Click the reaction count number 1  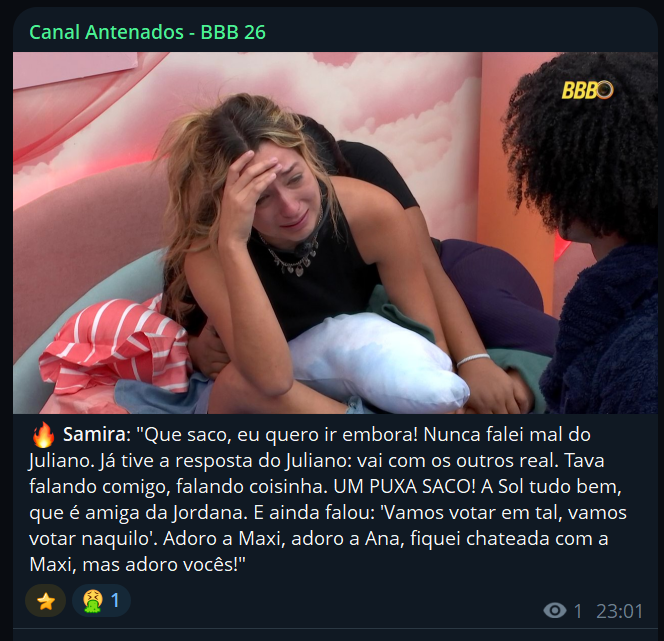tap(115, 601)
